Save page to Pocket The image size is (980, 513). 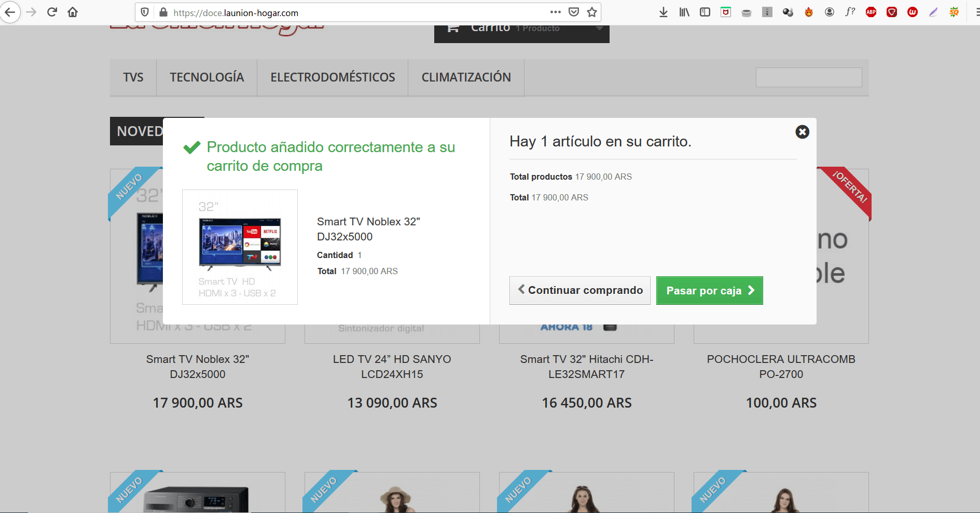pos(574,12)
